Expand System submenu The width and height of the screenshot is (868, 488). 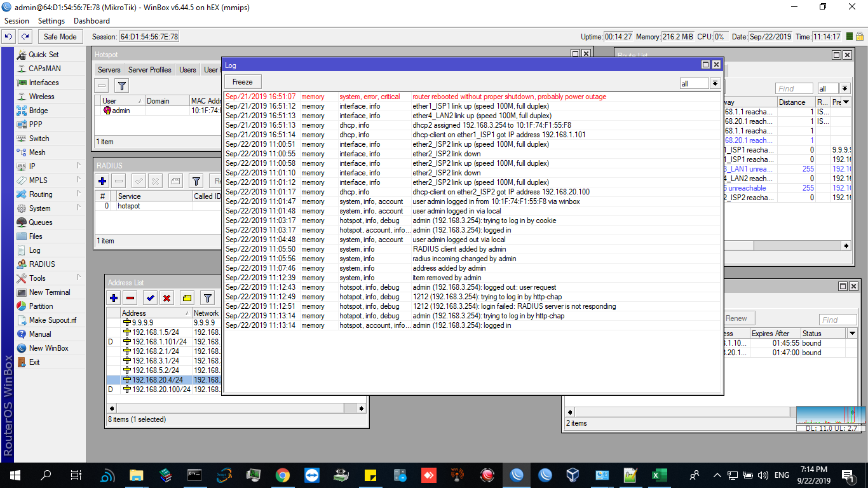click(50, 208)
